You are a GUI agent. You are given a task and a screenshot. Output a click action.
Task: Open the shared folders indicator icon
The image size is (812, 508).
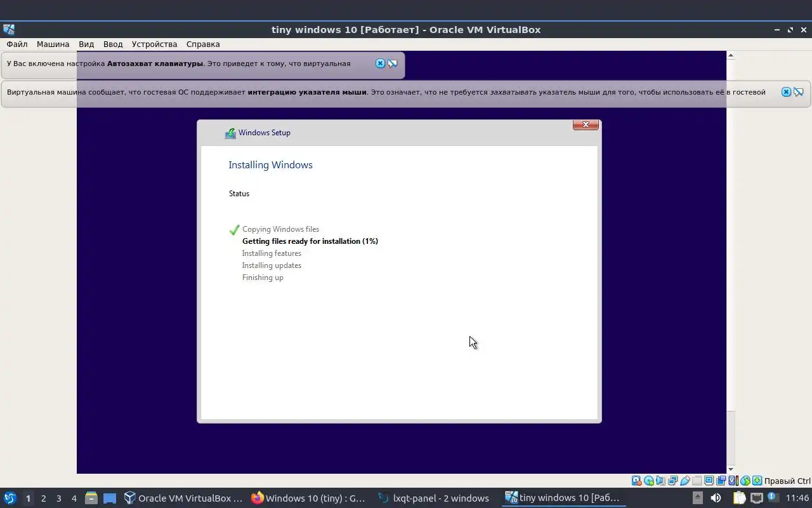[697, 481]
